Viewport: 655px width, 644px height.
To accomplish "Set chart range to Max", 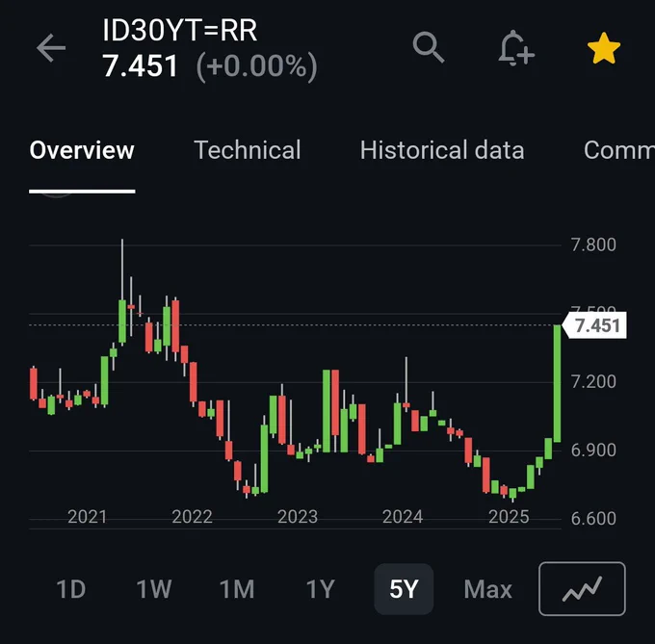I will pyautogui.click(x=488, y=589).
